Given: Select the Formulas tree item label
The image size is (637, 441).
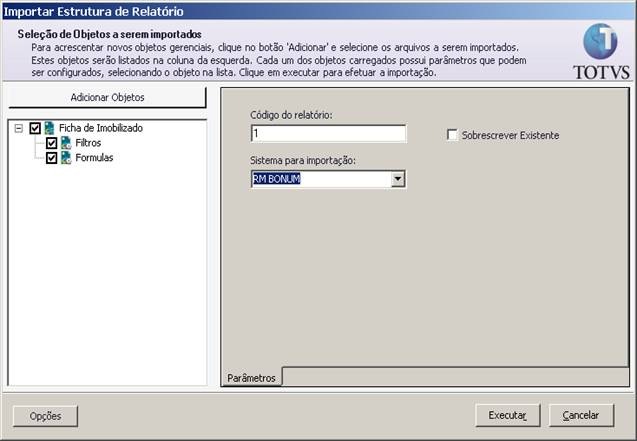Looking at the screenshot, I should point(94,158).
